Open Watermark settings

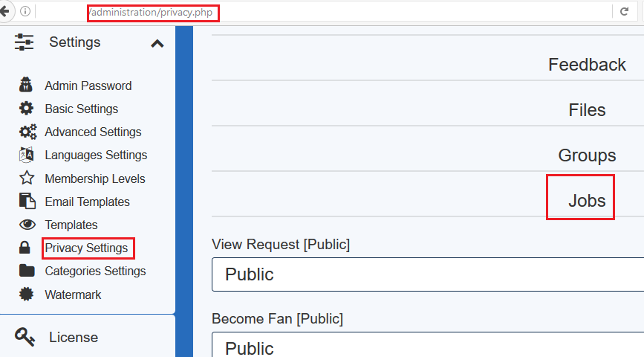click(73, 295)
